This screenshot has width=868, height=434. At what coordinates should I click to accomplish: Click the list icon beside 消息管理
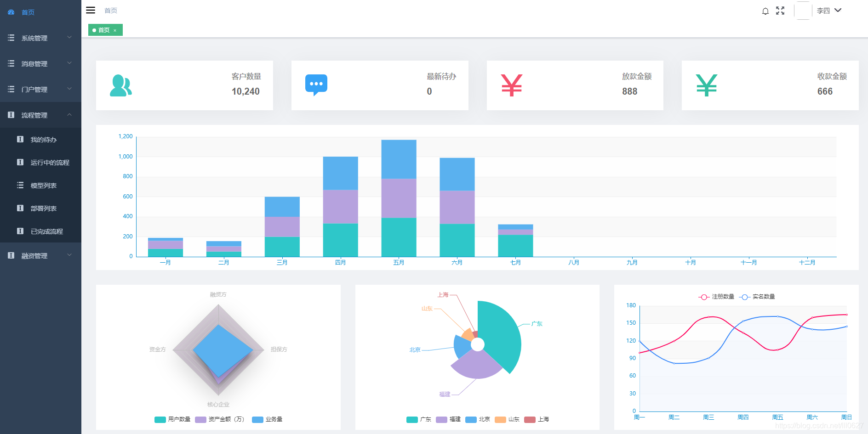click(11, 63)
